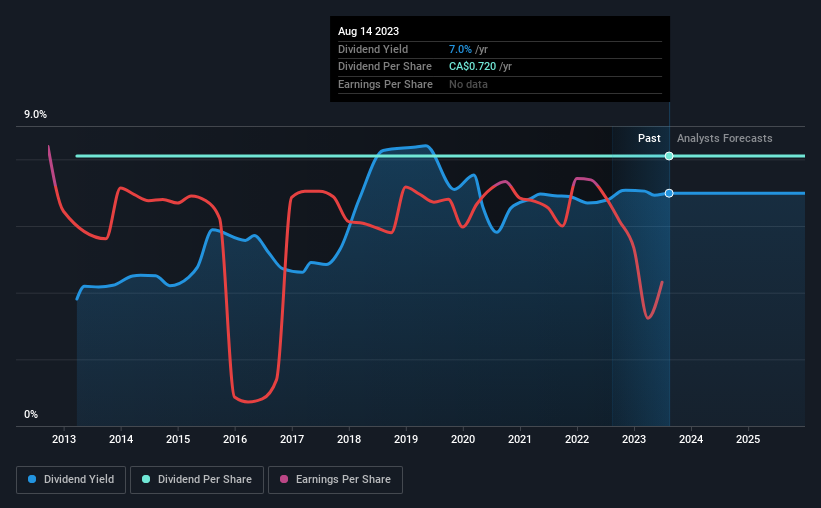Click the 2021 x-axis label
The width and height of the screenshot is (821, 508).
520,439
